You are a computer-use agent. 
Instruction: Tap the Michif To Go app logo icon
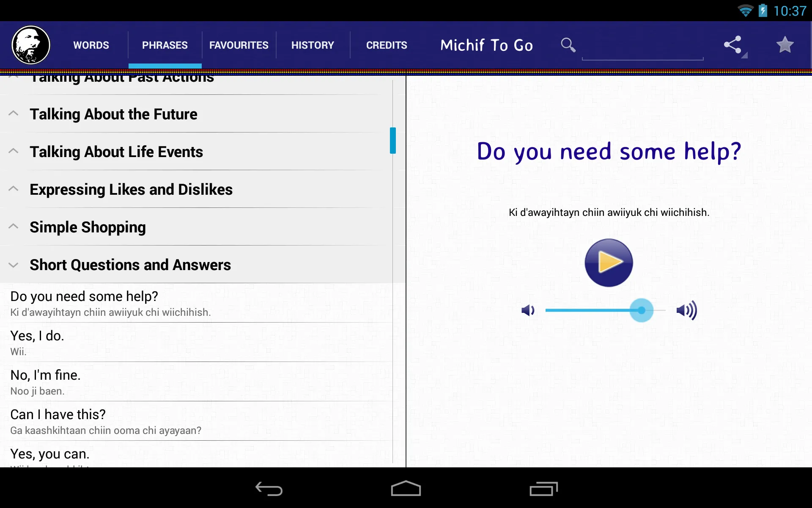pyautogui.click(x=30, y=45)
